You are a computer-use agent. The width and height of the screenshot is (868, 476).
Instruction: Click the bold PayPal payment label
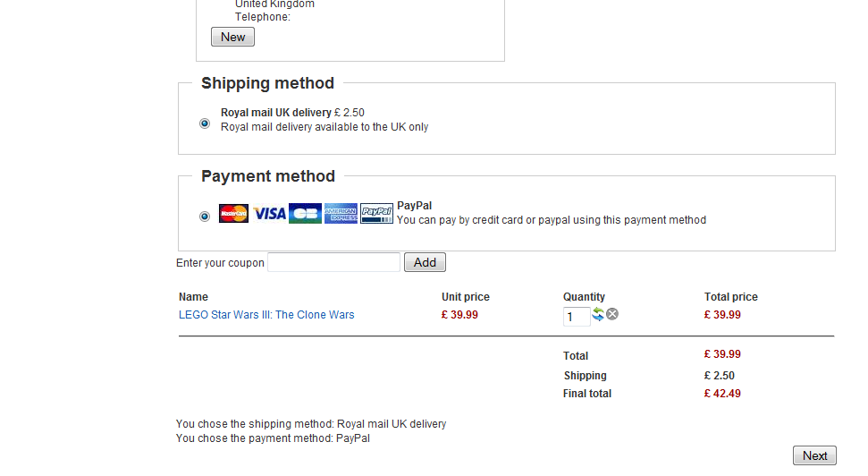click(414, 206)
